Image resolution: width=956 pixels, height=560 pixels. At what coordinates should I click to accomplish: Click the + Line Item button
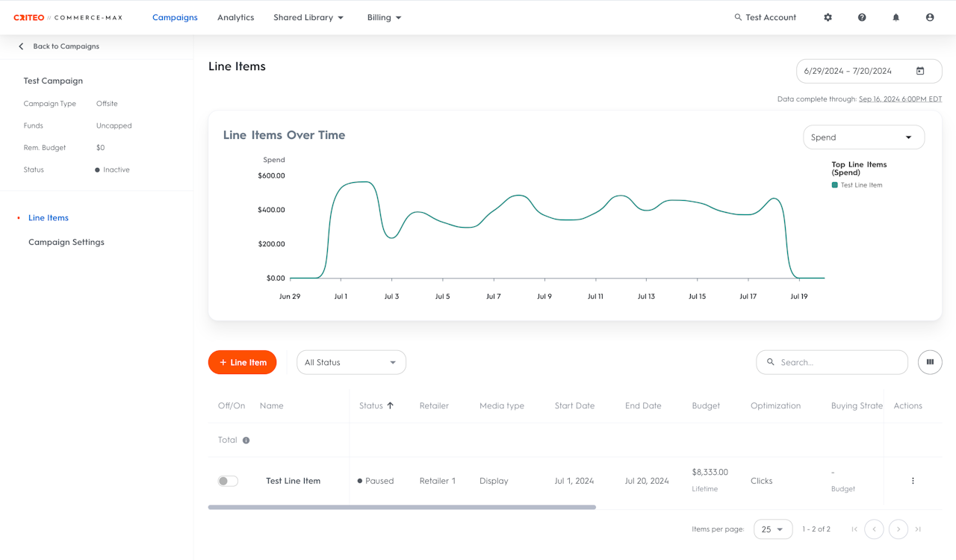pos(242,362)
